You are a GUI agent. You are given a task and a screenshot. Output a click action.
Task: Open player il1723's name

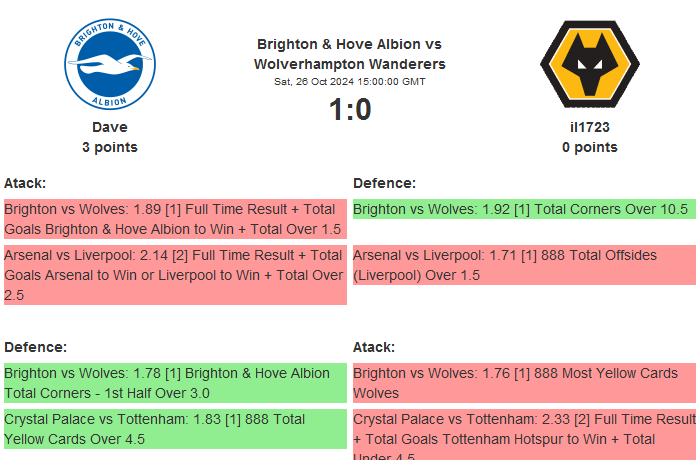tap(589, 127)
